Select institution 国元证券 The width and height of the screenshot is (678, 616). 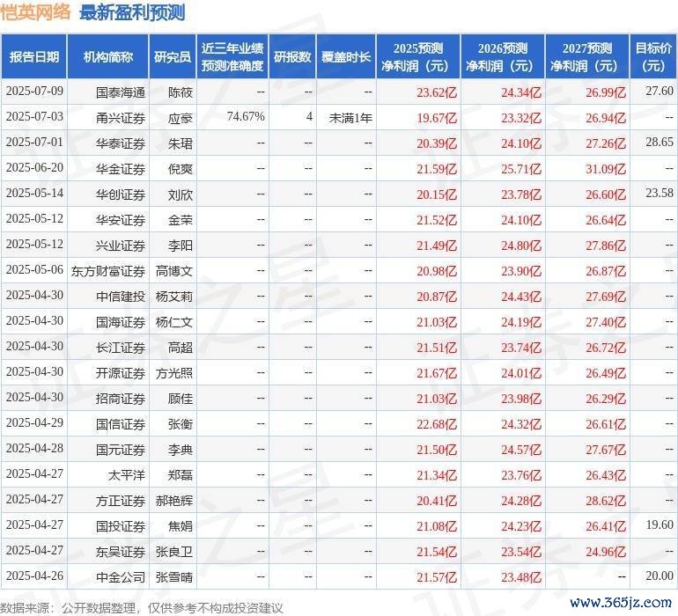point(121,449)
